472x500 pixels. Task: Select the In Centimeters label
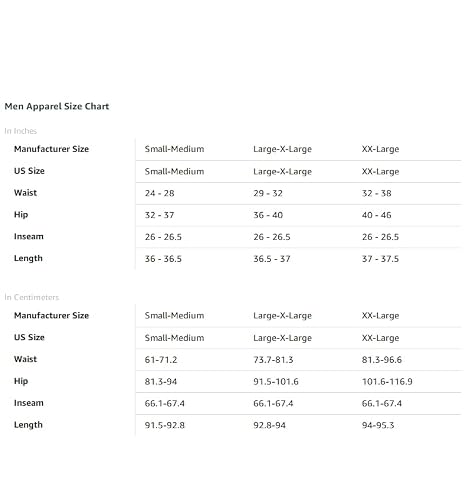coord(32,297)
